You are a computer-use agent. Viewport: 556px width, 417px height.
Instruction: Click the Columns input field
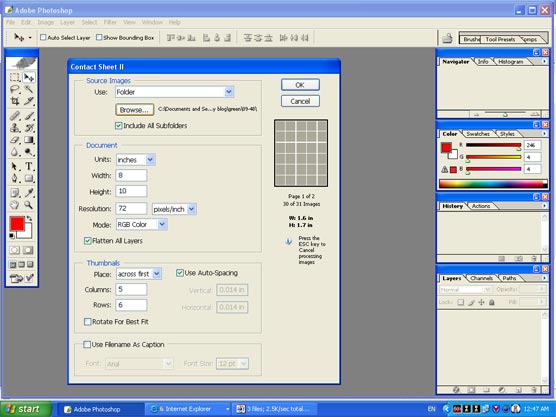131,289
